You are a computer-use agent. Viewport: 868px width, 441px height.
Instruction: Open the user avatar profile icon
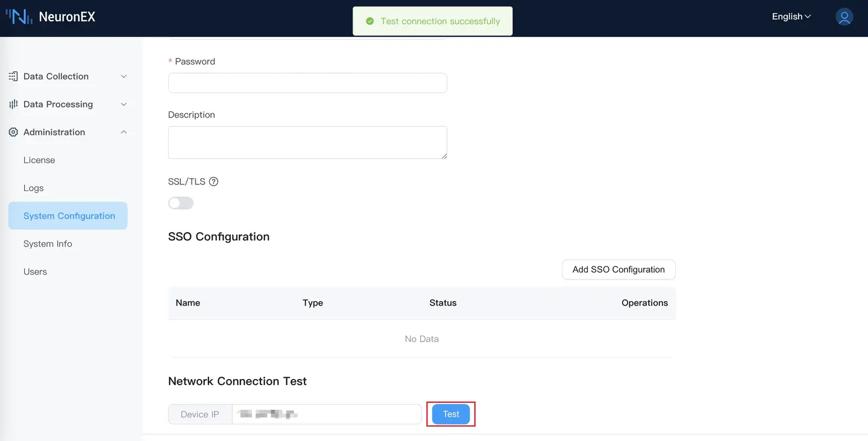(x=844, y=17)
